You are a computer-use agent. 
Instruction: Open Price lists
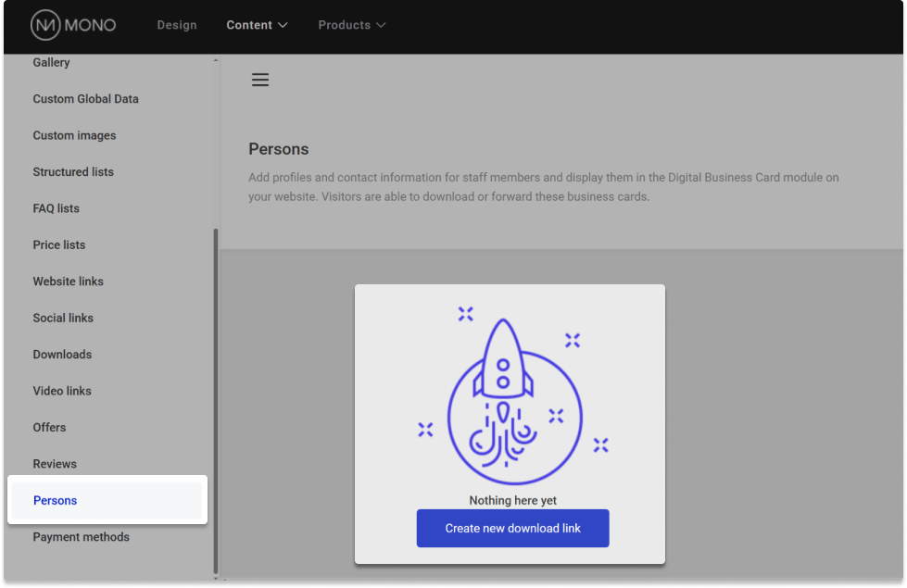[59, 245]
